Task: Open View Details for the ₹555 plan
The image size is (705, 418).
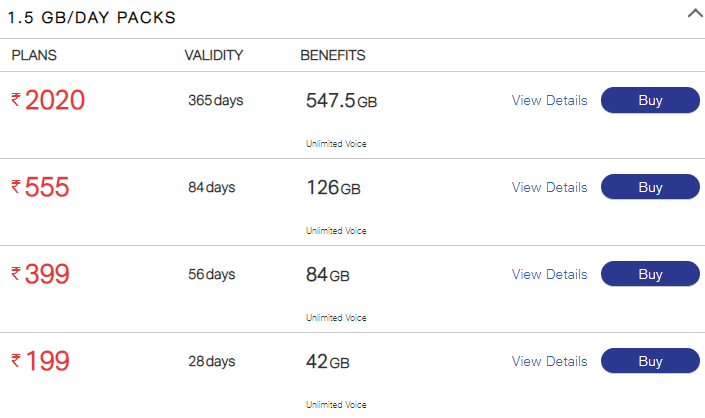Action: 549,187
